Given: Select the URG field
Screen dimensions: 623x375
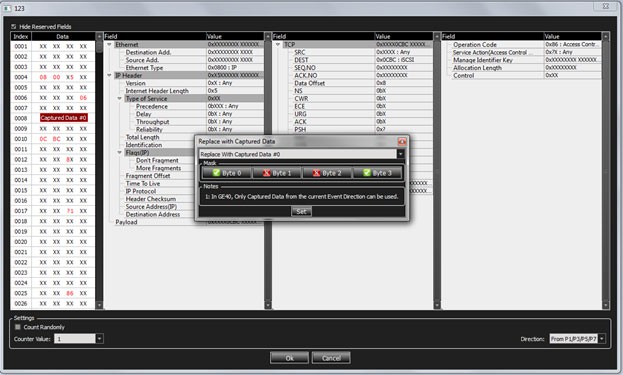Looking at the screenshot, I should pos(300,114).
